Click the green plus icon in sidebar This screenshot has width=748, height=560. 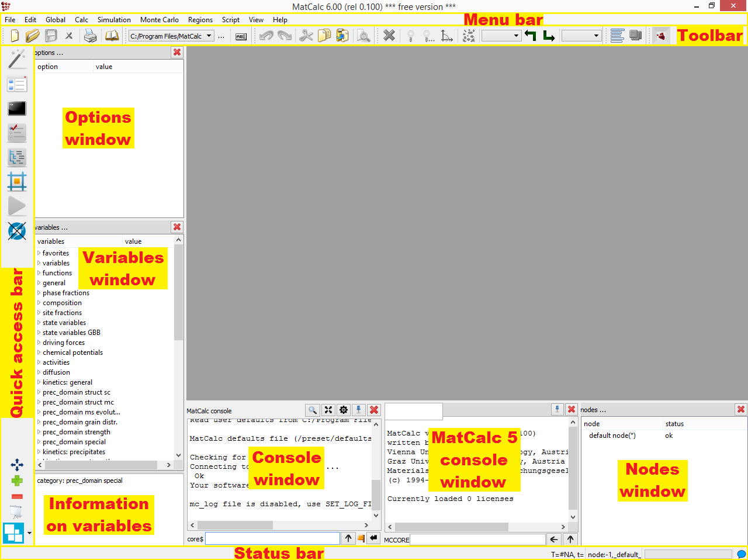point(17,481)
